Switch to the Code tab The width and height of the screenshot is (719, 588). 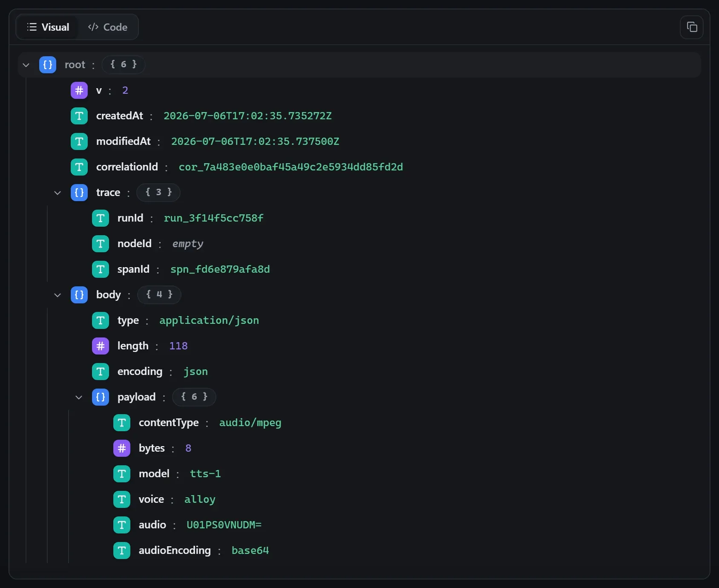click(108, 27)
